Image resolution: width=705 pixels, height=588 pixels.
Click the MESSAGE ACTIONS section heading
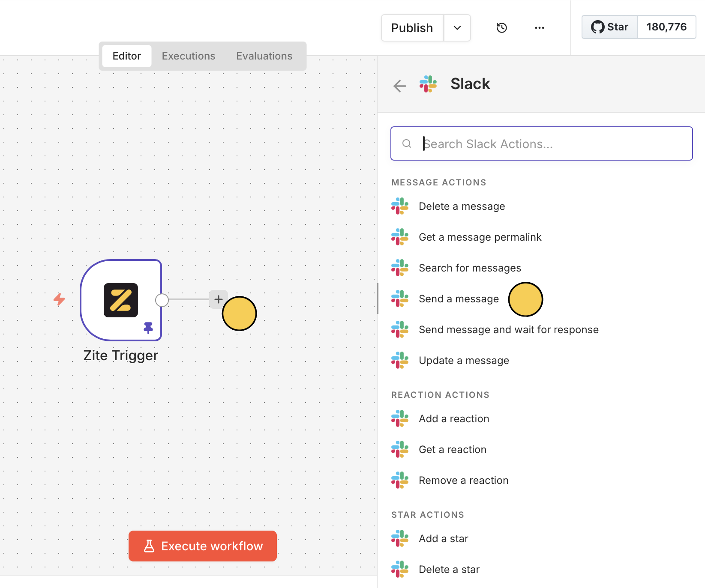[x=439, y=182]
